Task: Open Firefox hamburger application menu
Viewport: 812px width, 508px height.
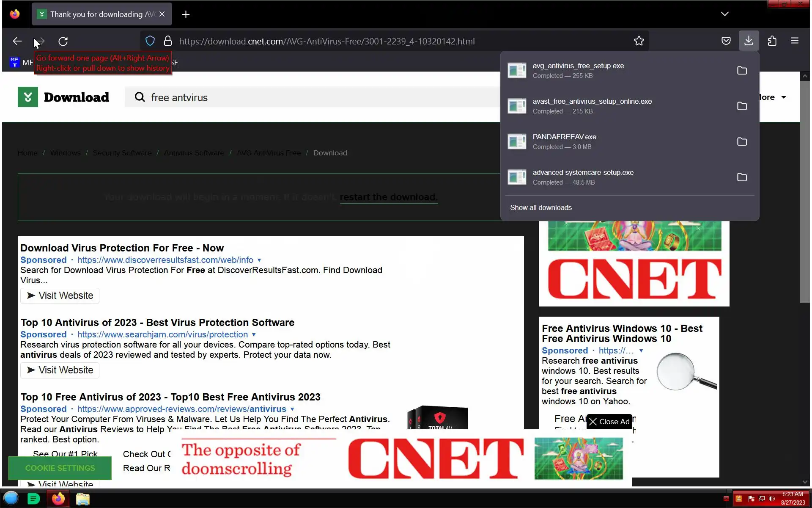Action: [x=794, y=41]
